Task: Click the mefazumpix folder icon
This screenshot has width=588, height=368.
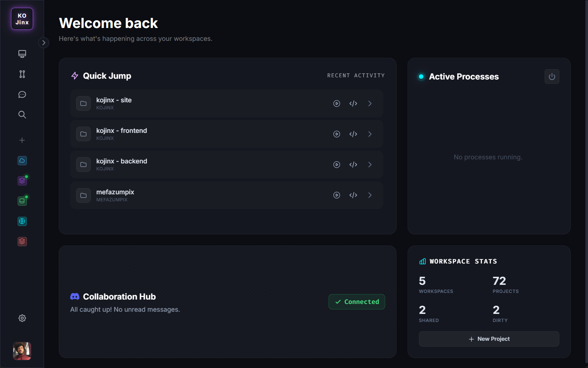Action: pyautogui.click(x=83, y=195)
